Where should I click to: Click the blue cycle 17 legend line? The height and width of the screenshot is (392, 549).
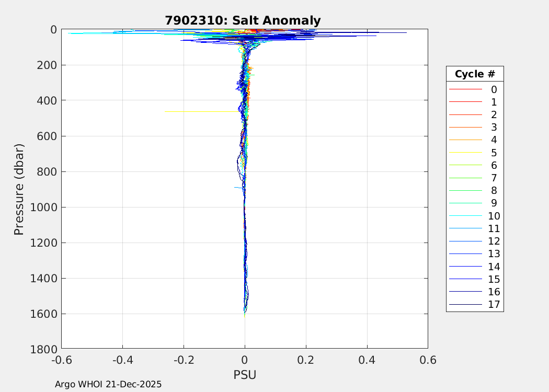465,304
